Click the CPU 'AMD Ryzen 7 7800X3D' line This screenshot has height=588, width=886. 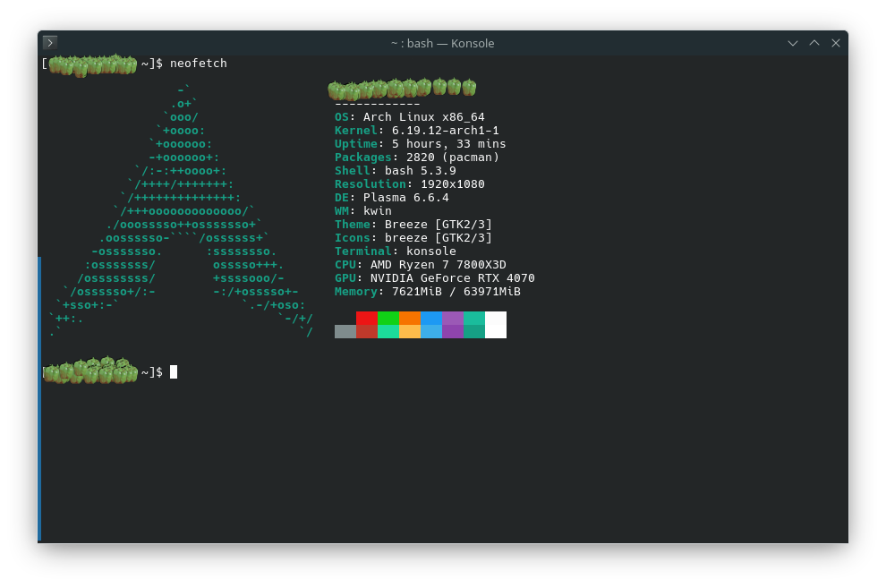point(421,265)
